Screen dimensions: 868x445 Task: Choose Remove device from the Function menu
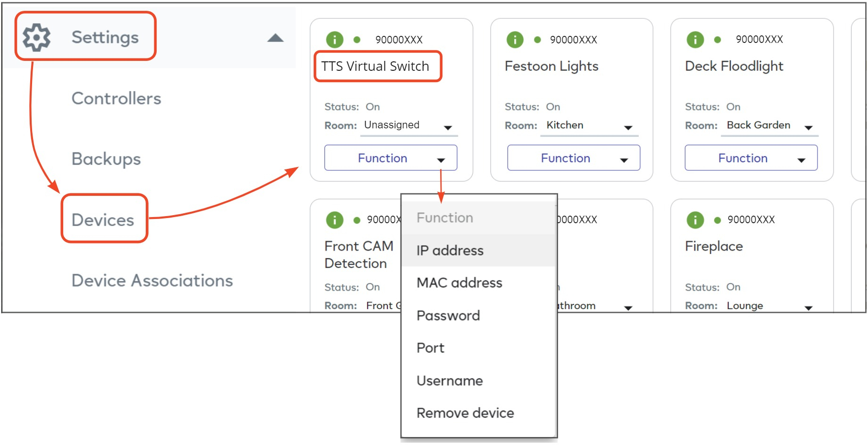[465, 413]
